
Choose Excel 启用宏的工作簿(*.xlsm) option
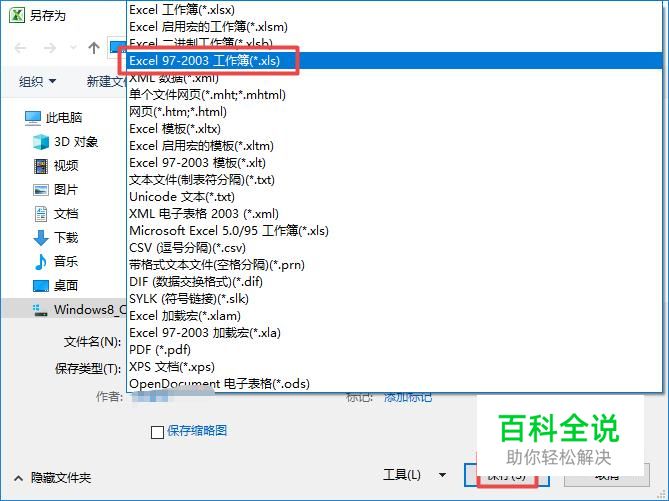coord(395,26)
